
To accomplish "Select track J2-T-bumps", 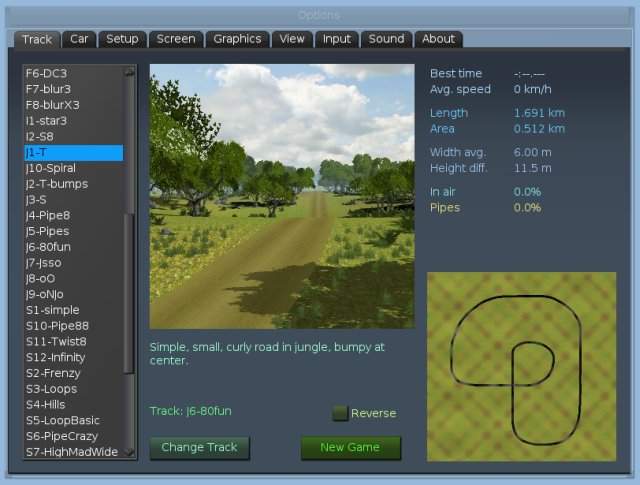I will 74,184.
